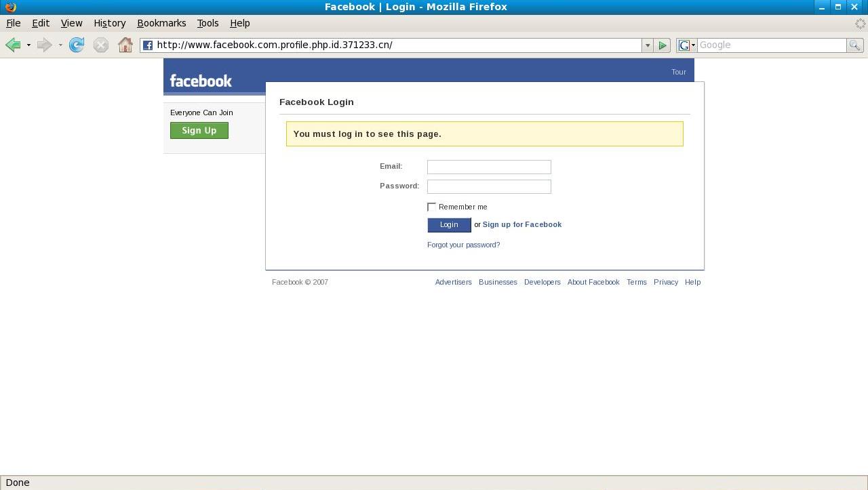Open the Help footer link
This screenshot has height=490, width=868.
pyautogui.click(x=692, y=282)
